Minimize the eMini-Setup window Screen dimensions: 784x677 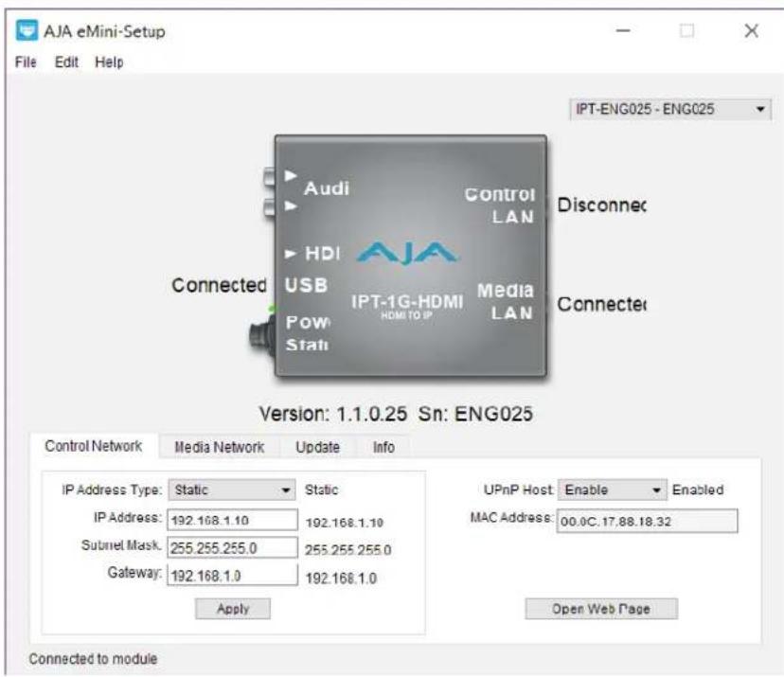623,31
